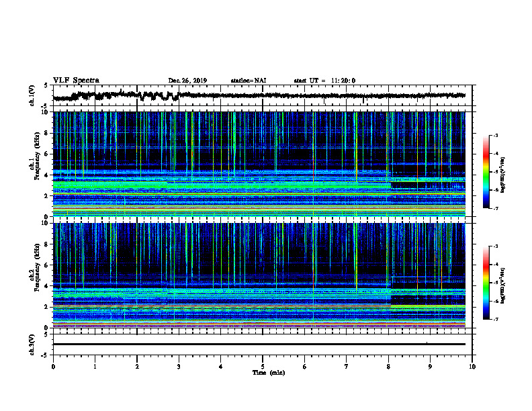Click the "station=NAI" header label
This screenshot has height=411, width=532.
coord(249,81)
